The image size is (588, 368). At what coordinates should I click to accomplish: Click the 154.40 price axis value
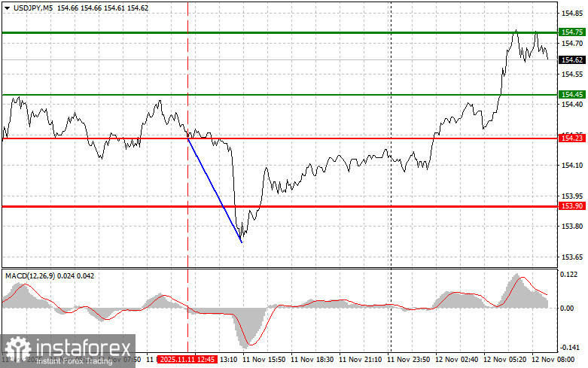coord(572,104)
